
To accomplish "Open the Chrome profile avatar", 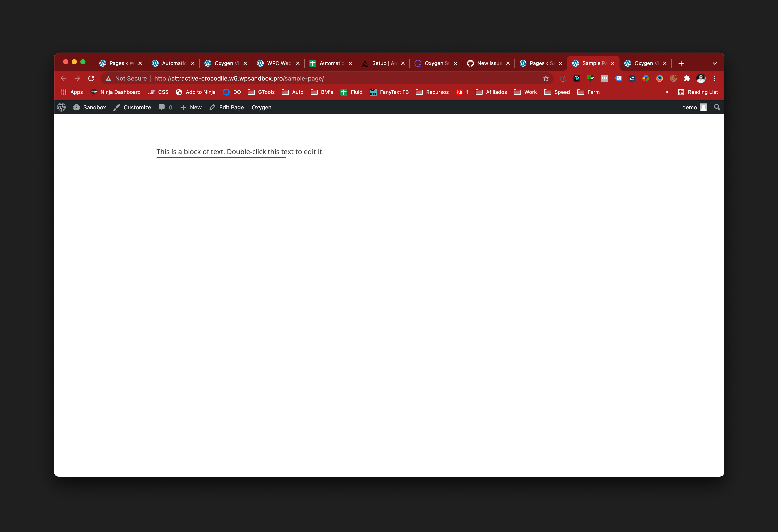I will coord(701,78).
